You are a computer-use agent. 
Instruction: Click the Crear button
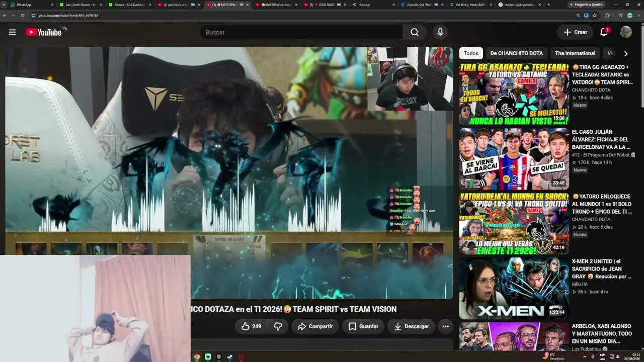coord(575,32)
